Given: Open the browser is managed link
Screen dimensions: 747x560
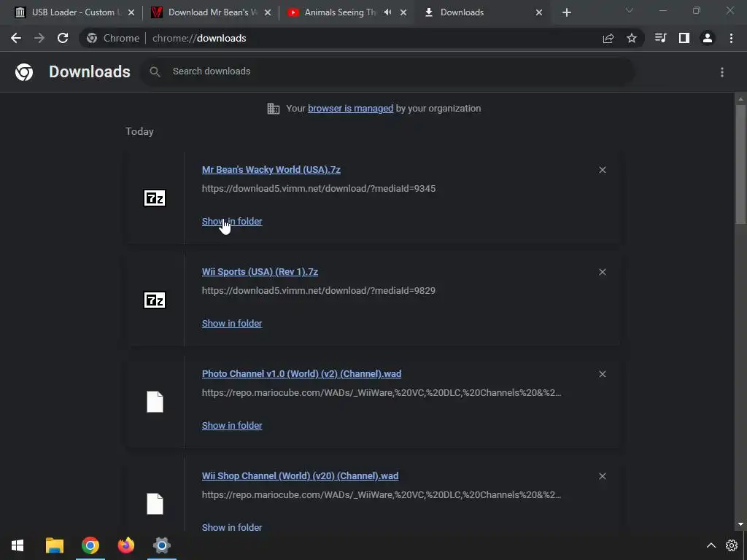Looking at the screenshot, I should tap(351, 109).
